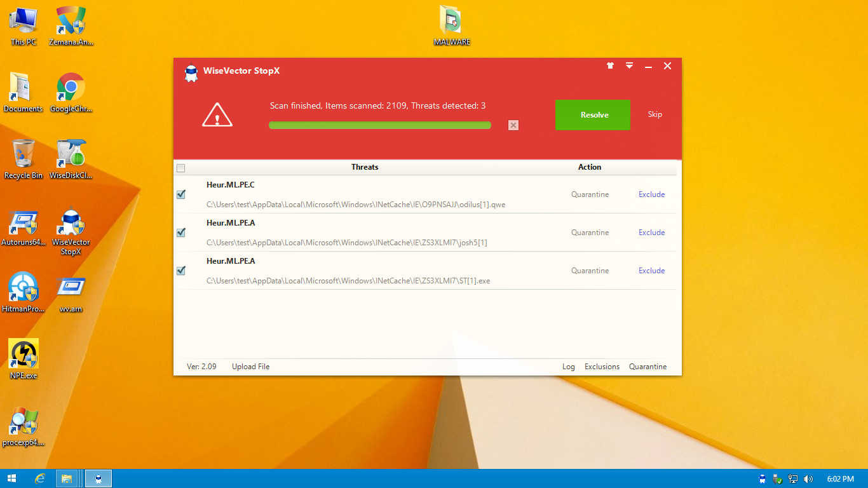Click the WiseVector icon in the system tray

[x=763, y=479]
